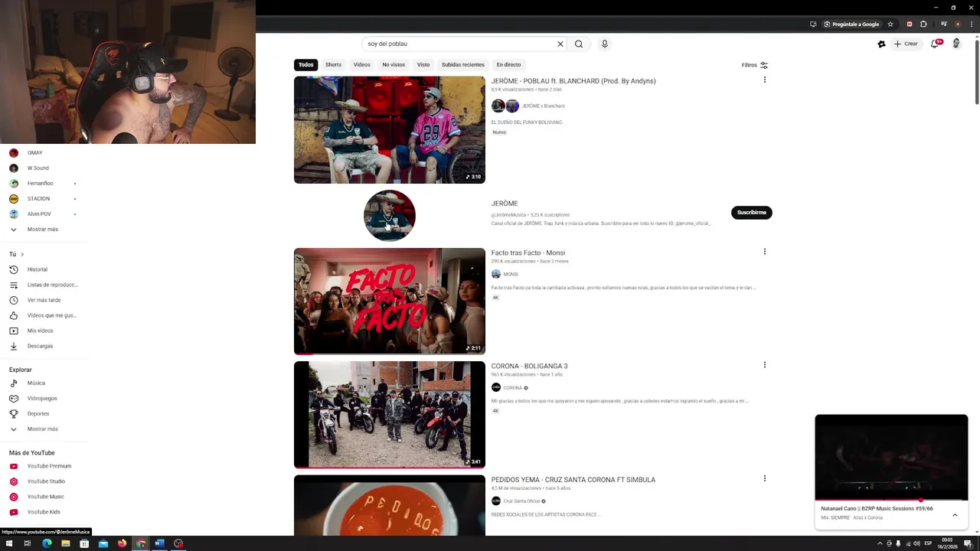Open YouTube Studio link
980x551 pixels.
click(44, 481)
